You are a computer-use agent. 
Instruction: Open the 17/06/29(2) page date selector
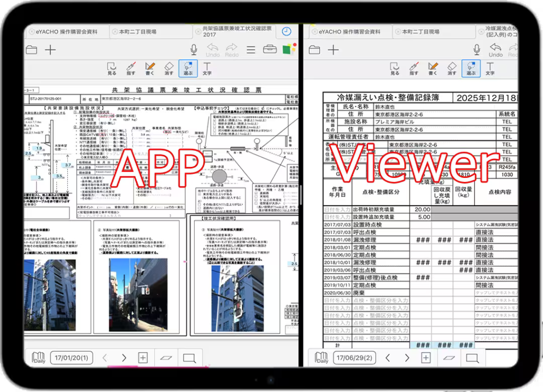point(354,358)
